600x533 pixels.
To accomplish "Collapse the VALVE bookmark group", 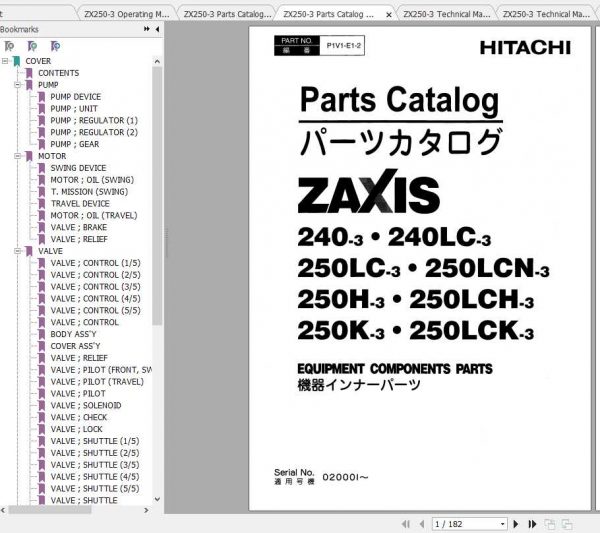I will click(18, 251).
